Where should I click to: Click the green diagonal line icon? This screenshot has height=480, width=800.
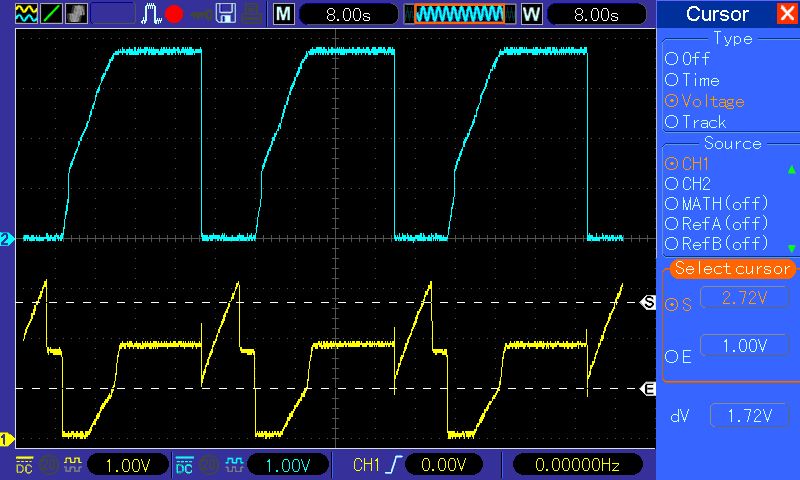(x=51, y=14)
